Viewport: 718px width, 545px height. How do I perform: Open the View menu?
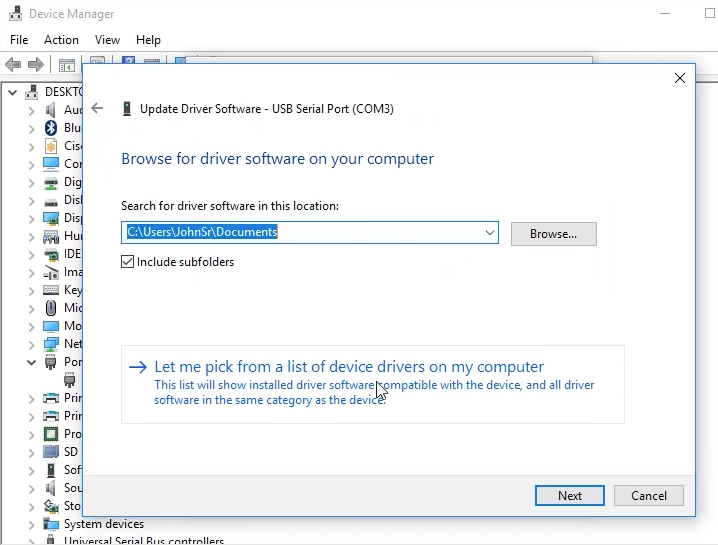coord(107,40)
